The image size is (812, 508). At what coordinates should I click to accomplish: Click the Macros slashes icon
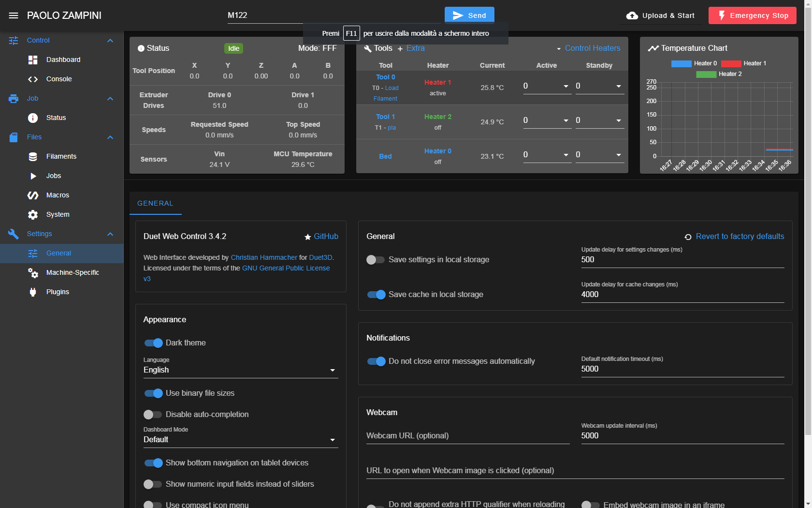pos(33,195)
